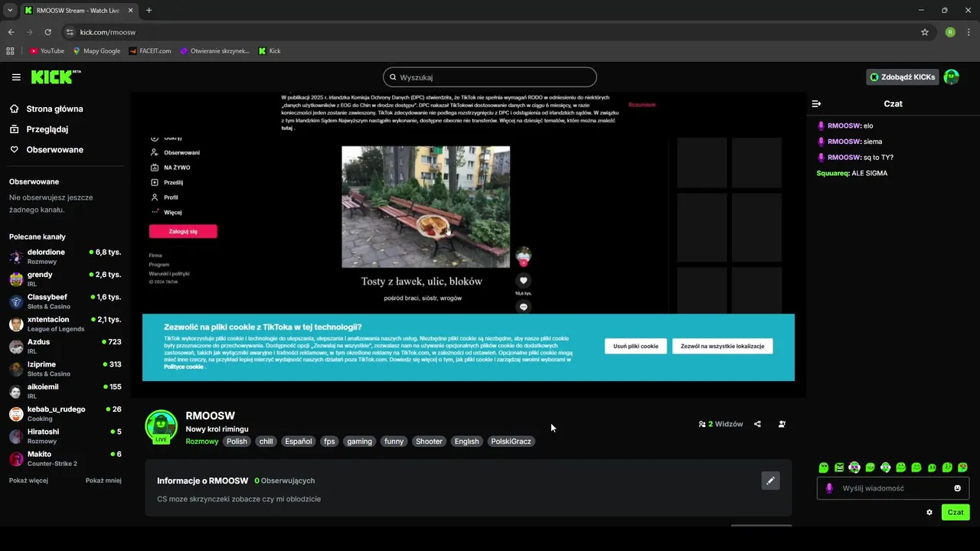Viewport: 980px width, 551px height.
Task: Click Zezwól na wszystkie lokalizacje button
Action: click(722, 346)
